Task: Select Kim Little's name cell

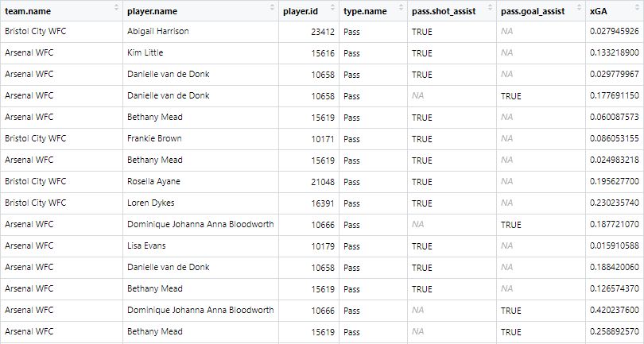Action: coord(201,53)
